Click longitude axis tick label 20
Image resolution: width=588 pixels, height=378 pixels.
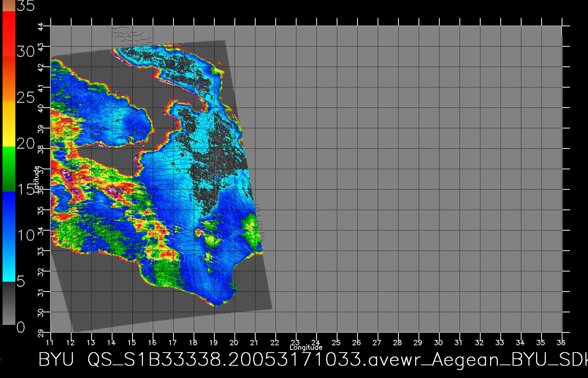coord(234,342)
